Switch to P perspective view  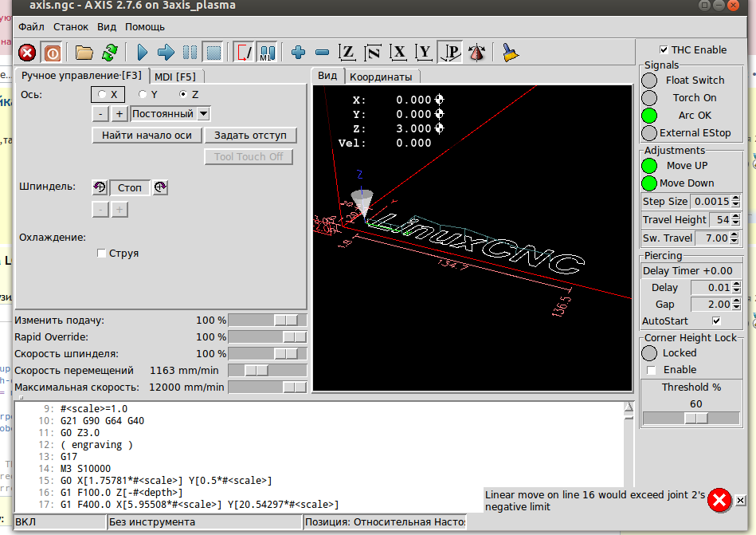[x=450, y=53]
